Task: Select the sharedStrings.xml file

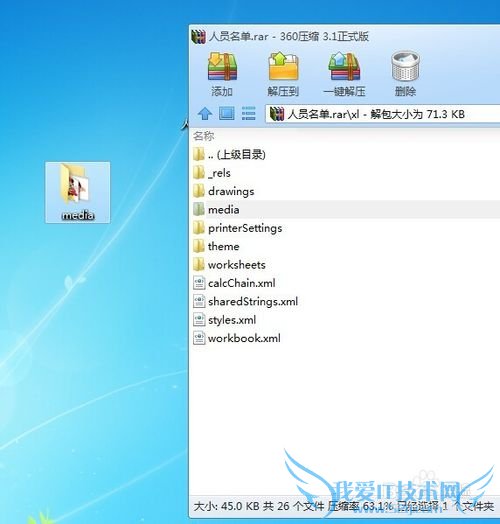Action: [346, 301]
